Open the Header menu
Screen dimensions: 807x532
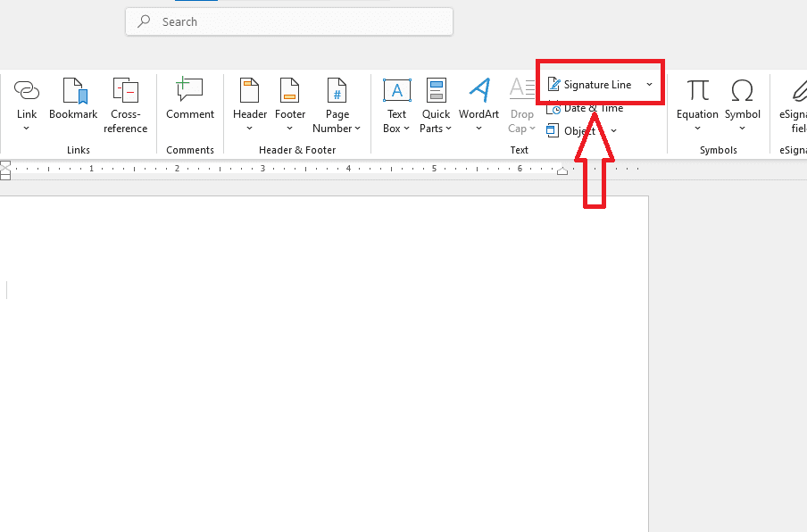(x=250, y=105)
